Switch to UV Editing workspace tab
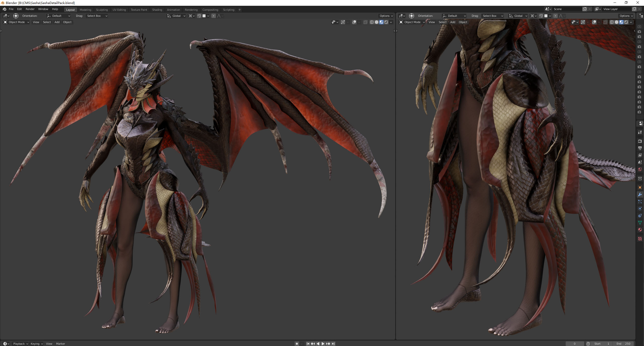The image size is (644, 346). 119,10
